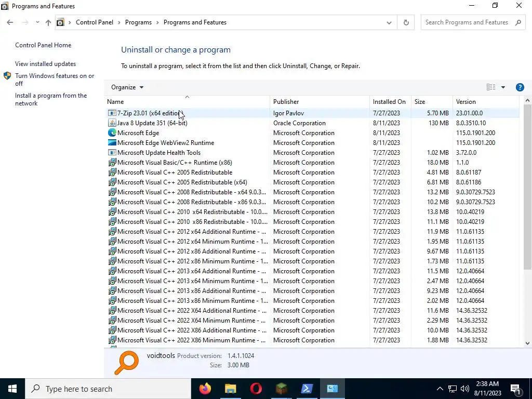Image resolution: width=532 pixels, height=399 pixels.
Task: Click the help question mark icon
Action: [x=520, y=87]
